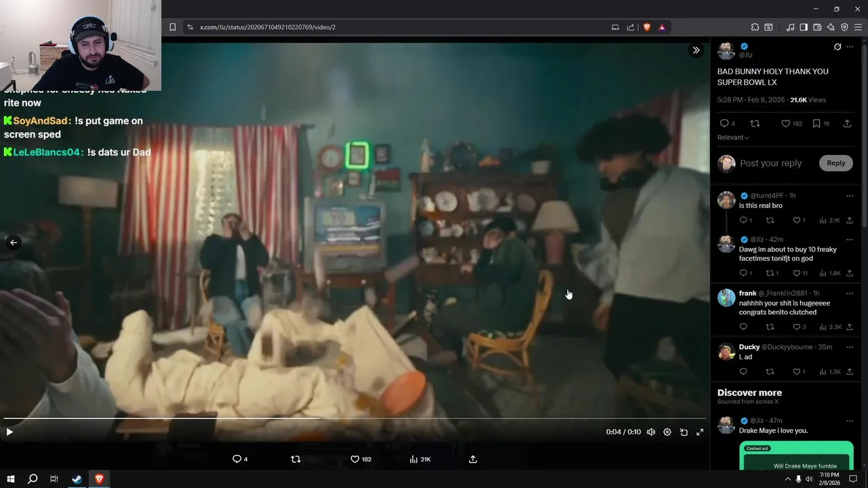Open the tab search toolbar icon
The image size is (868, 488).
point(768,27)
